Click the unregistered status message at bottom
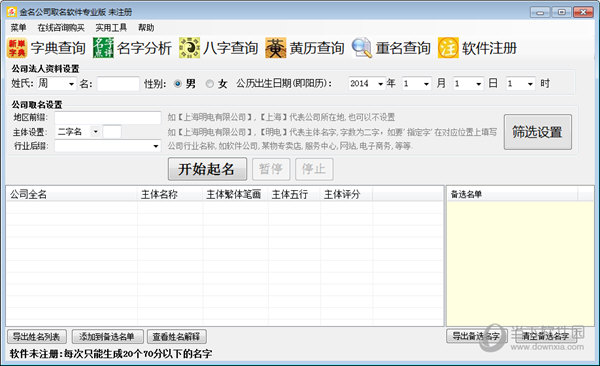The height and width of the screenshot is (366, 600). pos(111,354)
